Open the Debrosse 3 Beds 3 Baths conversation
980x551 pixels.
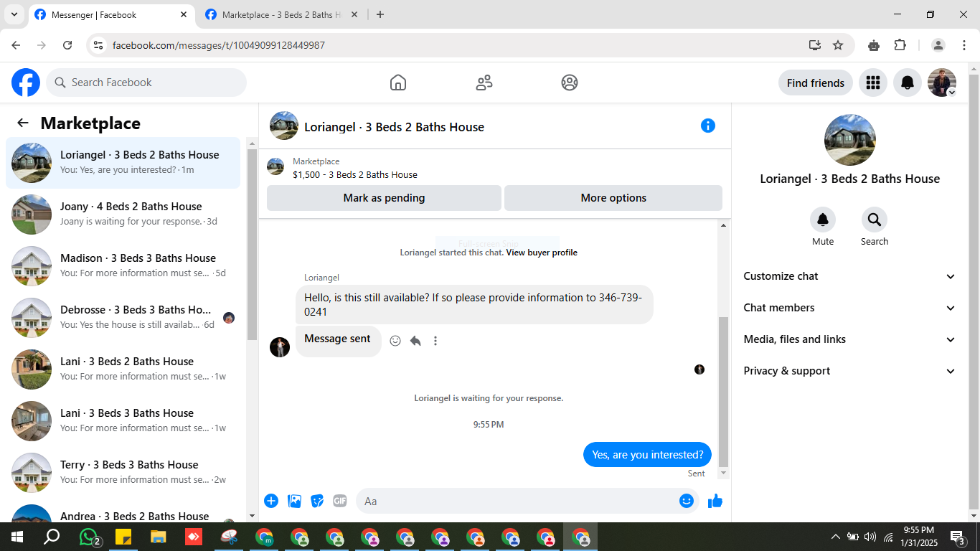(123, 318)
